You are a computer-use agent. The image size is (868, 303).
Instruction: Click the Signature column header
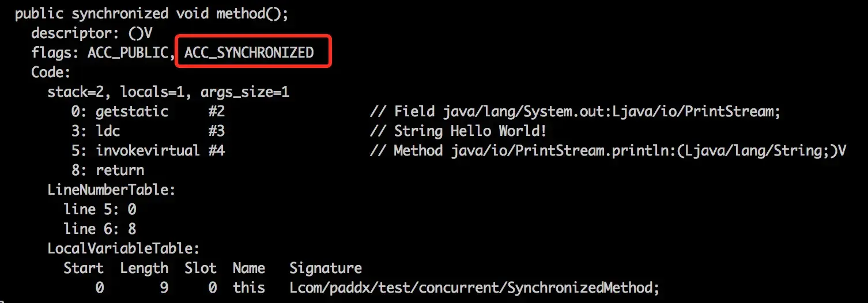tap(326, 268)
